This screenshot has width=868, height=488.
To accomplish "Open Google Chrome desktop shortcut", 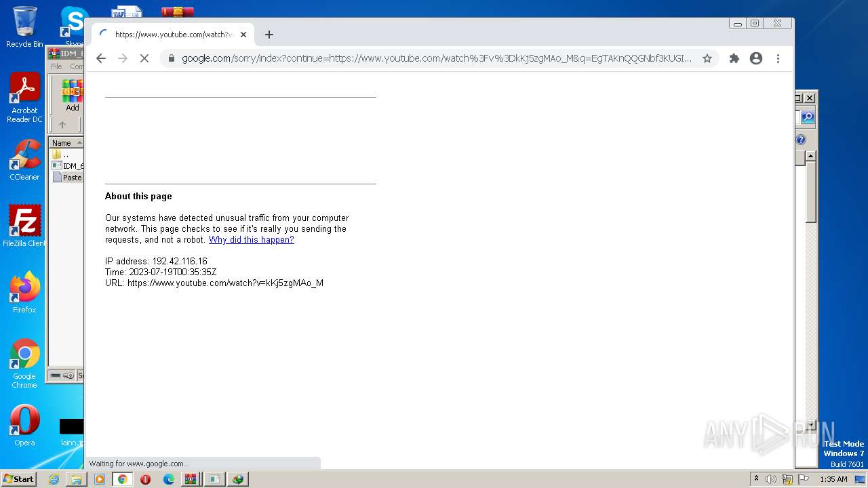I will (x=24, y=364).
